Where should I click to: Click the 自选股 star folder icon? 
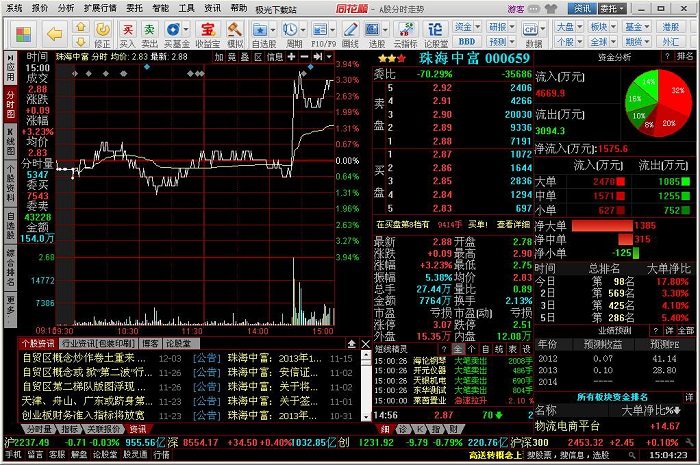(260, 30)
